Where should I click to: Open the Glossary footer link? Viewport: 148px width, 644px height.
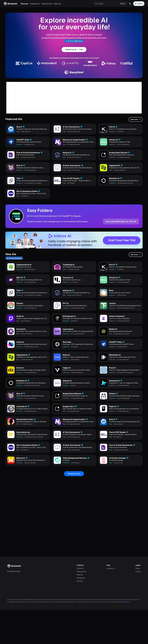[80, 581]
